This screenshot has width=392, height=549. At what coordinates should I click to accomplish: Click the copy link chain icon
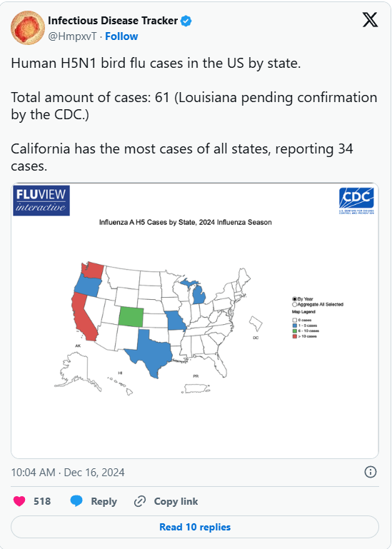(140, 501)
